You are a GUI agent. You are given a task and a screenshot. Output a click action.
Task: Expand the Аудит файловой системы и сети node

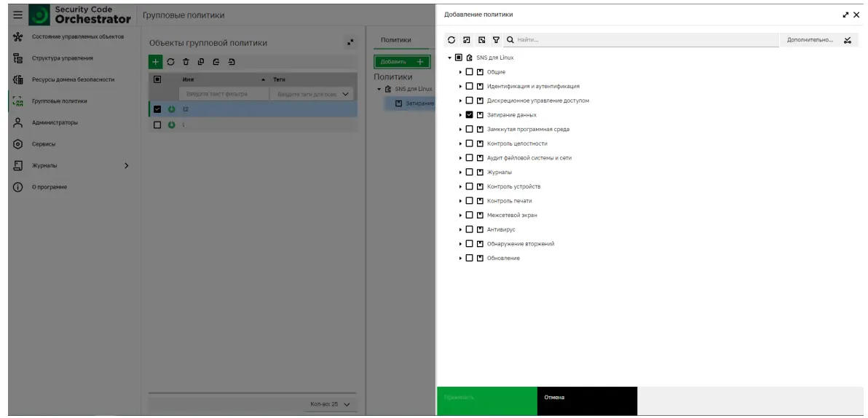(460, 158)
